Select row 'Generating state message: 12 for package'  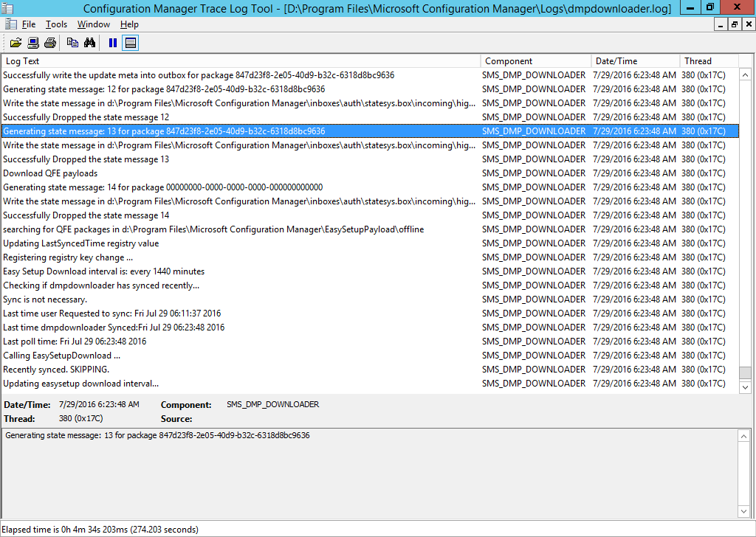tap(370, 89)
